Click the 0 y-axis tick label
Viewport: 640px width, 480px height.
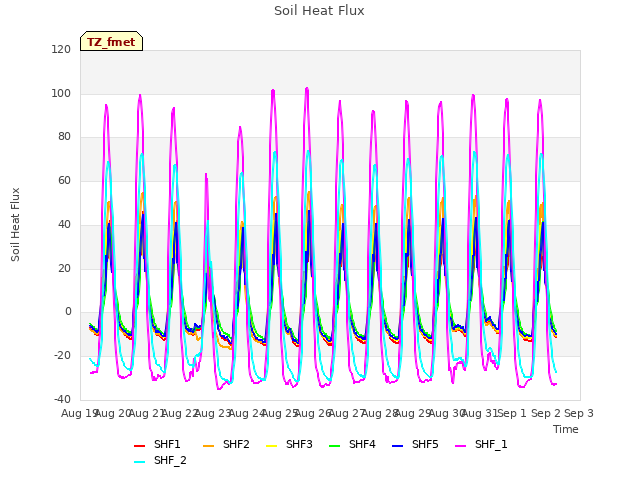[68, 312]
